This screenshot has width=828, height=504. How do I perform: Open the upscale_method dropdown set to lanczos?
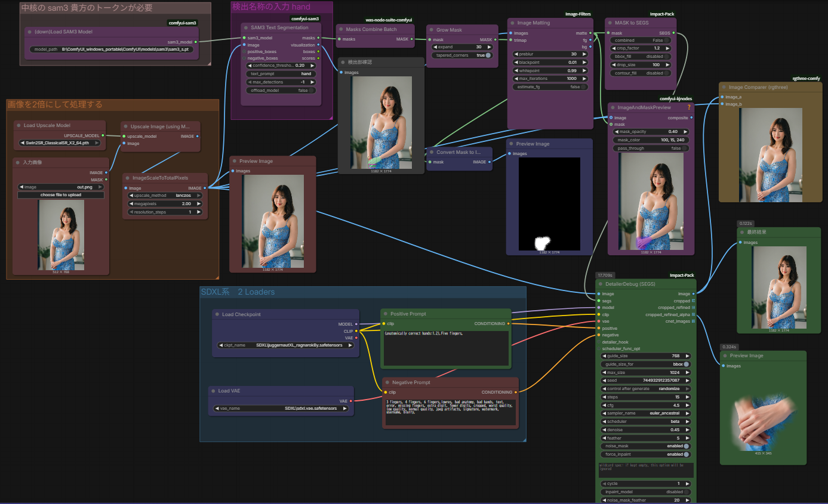(x=165, y=195)
